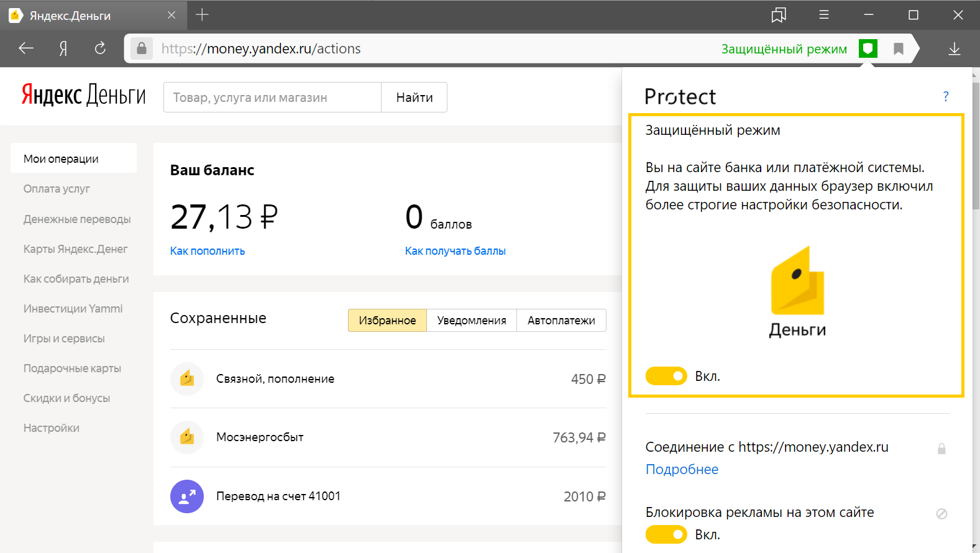Click the Яндекс Деньги logo
Image resolution: width=980 pixels, height=553 pixels.
[x=84, y=95]
